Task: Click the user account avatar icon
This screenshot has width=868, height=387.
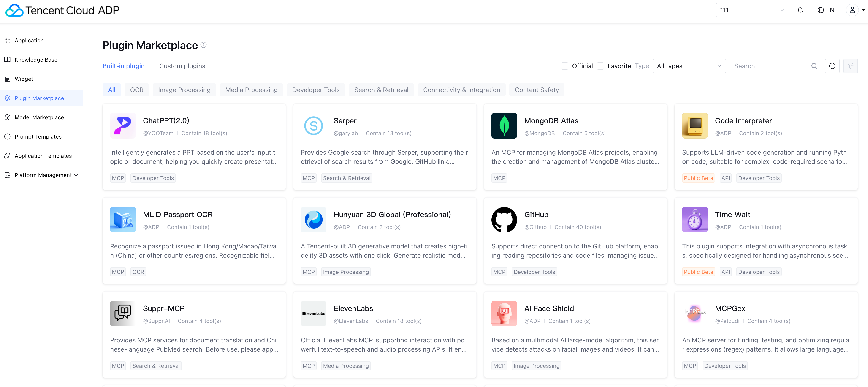Action: coord(852,10)
